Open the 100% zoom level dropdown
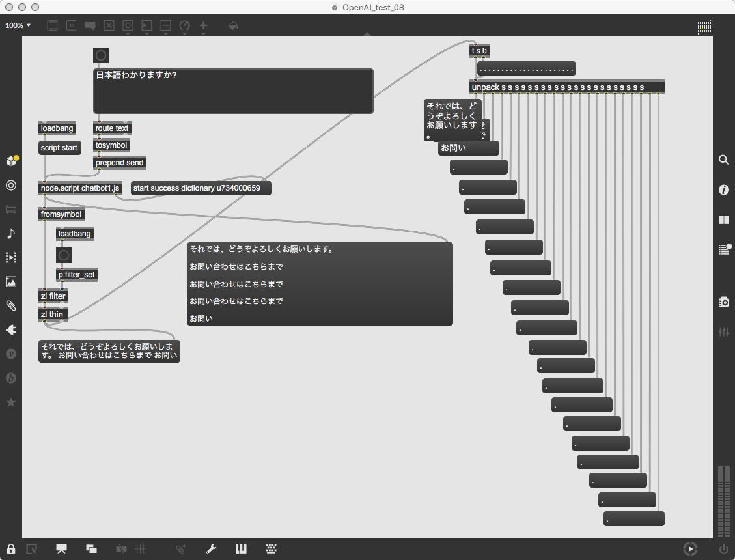This screenshot has width=735, height=560. (x=18, y=25)
